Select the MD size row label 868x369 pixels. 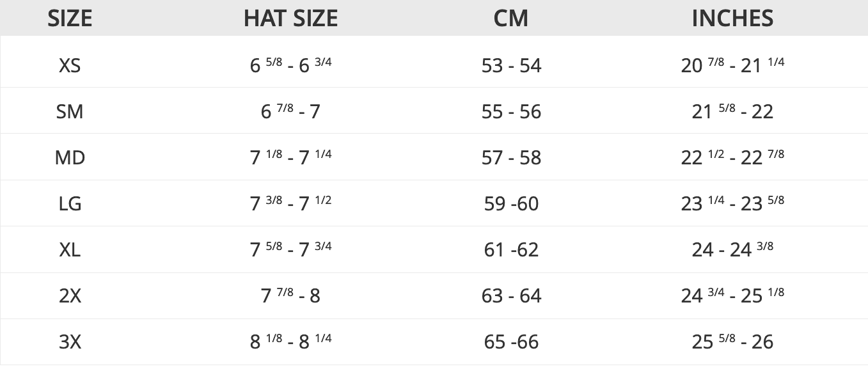click(x=70, y=157)
